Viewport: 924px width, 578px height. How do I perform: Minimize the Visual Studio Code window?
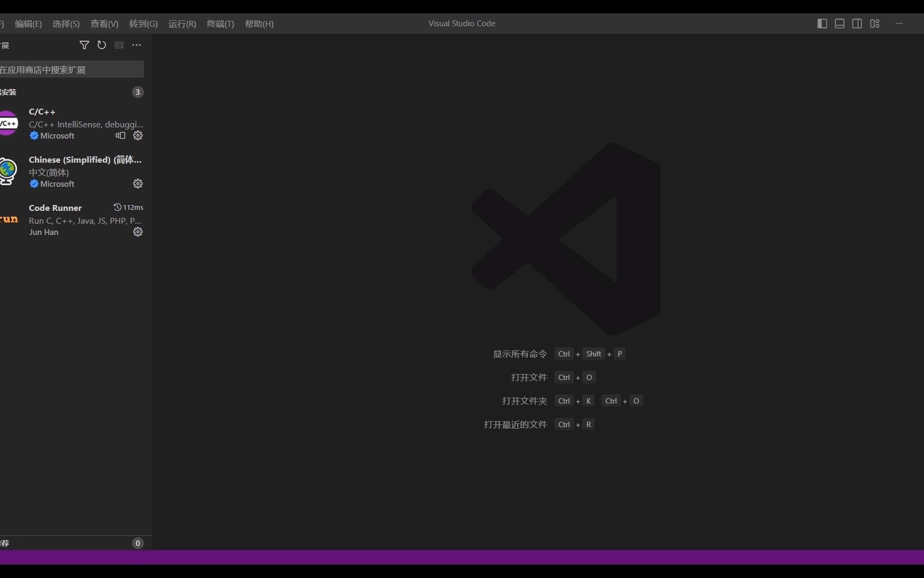click(899, 24)
